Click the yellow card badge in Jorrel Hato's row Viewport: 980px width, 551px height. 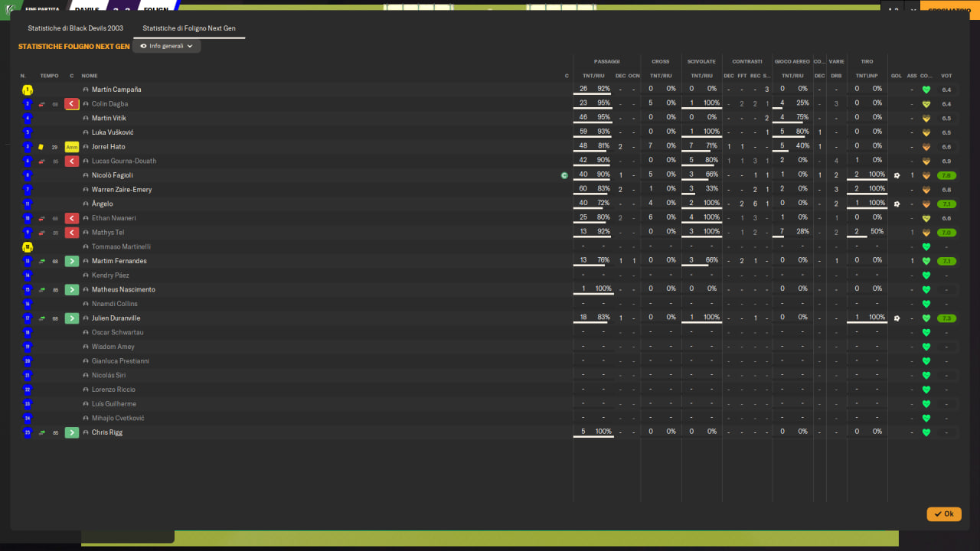tap(72, 147)
